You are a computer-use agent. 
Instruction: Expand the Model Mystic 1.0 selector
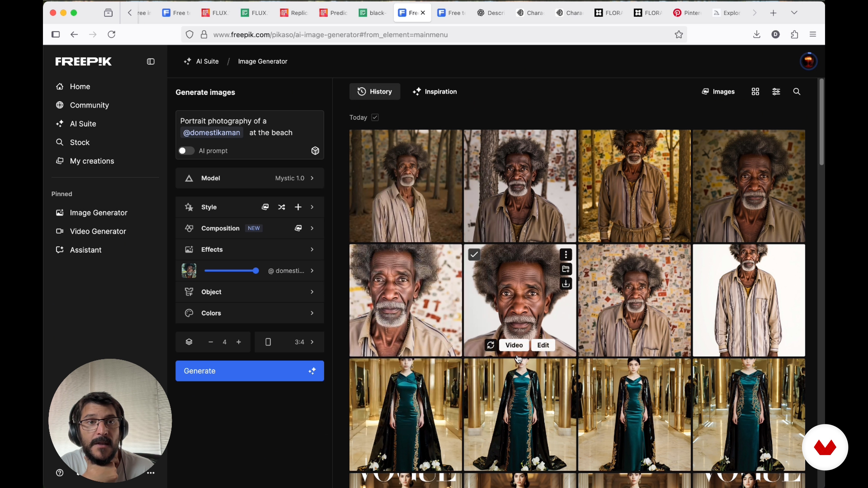point(250,178)
